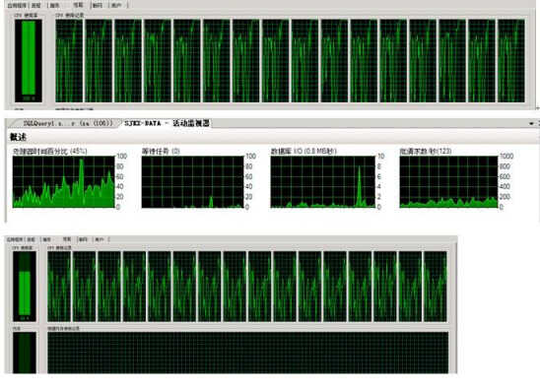Select 性能 tab in lower Task Manager

[67, 239]
